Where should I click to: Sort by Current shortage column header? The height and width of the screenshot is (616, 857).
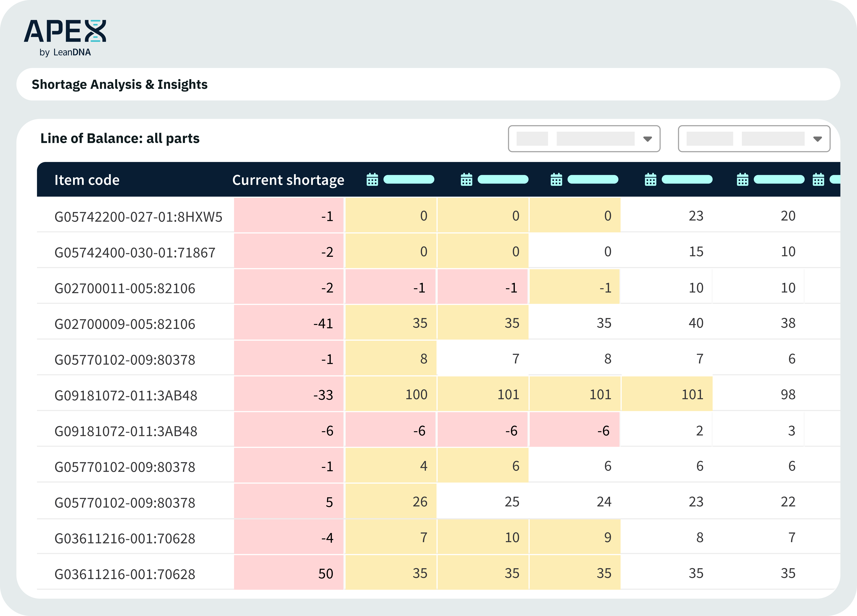(x=288, y=180)
